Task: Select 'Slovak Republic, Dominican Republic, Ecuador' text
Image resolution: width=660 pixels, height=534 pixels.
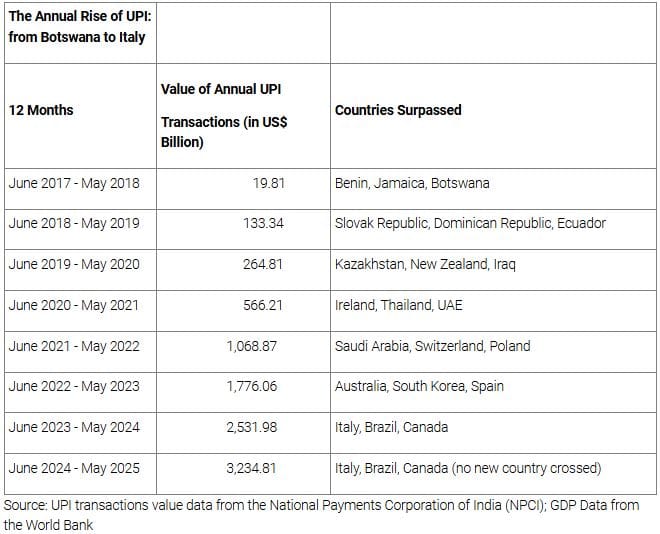Action: [x=470, y=223]
